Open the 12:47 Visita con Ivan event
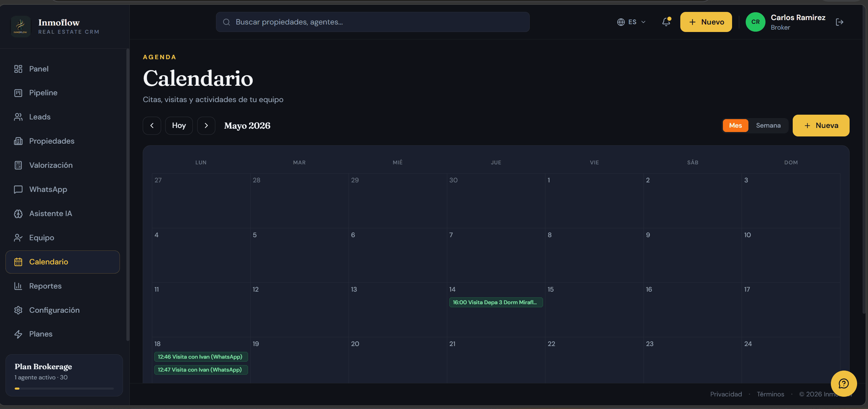Viewport: 868px width, 409px height. [201, 370]
